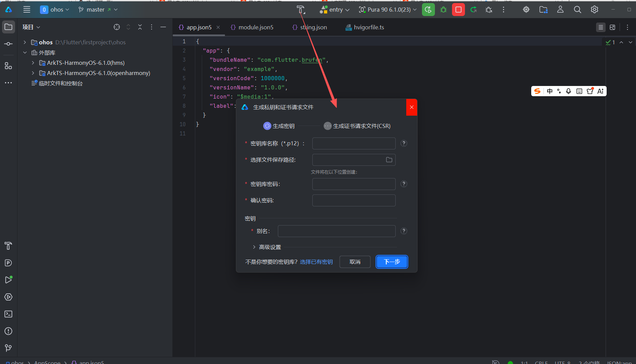636x364 pixels.
Task: Click the Search everywhere icon
Action: [577, 10]
